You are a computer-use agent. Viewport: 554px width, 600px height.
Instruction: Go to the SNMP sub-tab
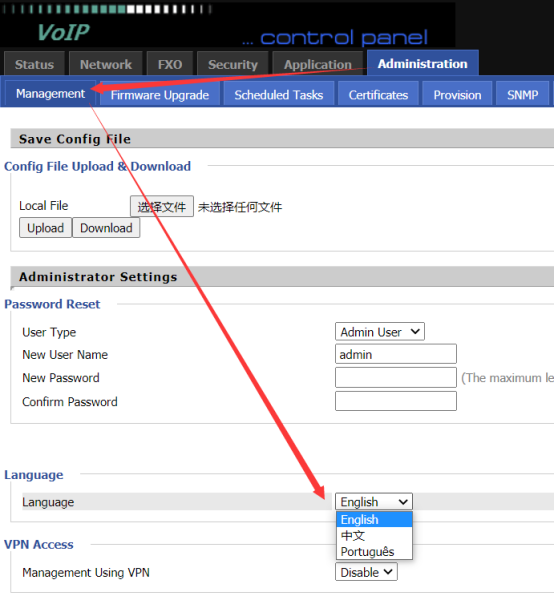(x=522, y=95)
